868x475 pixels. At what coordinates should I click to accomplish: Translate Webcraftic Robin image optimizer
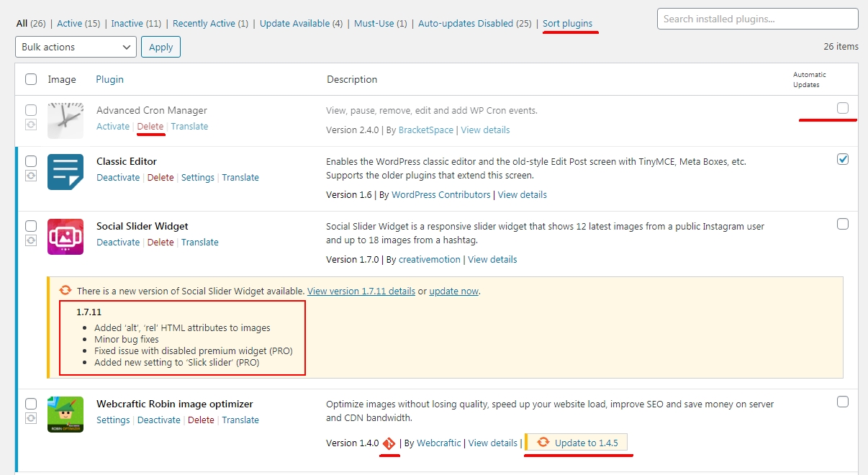(x=240, y=420)
